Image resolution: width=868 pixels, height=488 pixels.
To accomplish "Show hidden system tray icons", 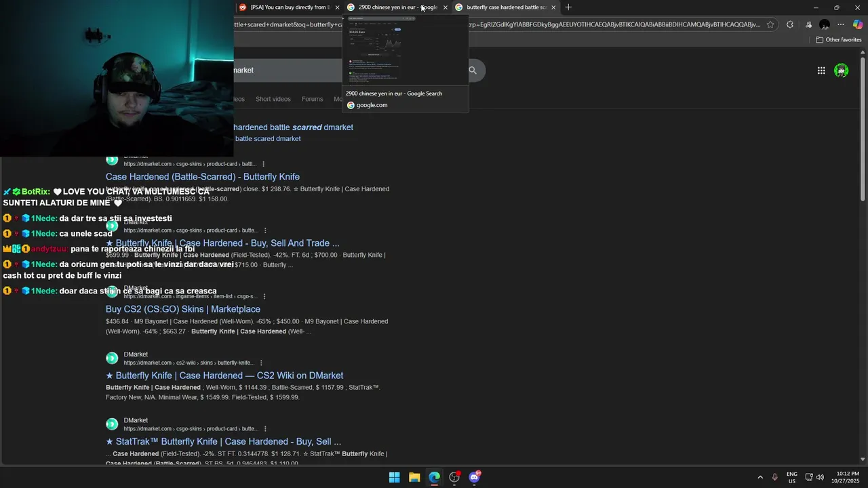I will coord(760,477).
